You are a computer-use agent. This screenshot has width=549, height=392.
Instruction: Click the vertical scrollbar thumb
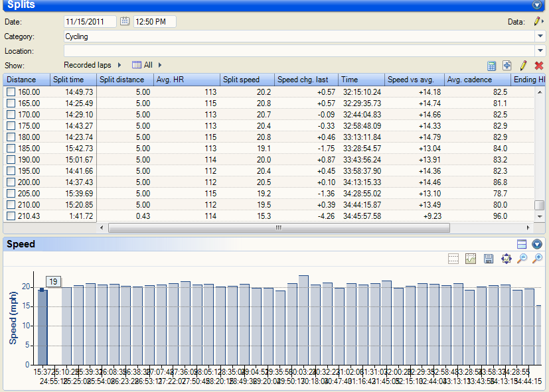coord(540,205)
